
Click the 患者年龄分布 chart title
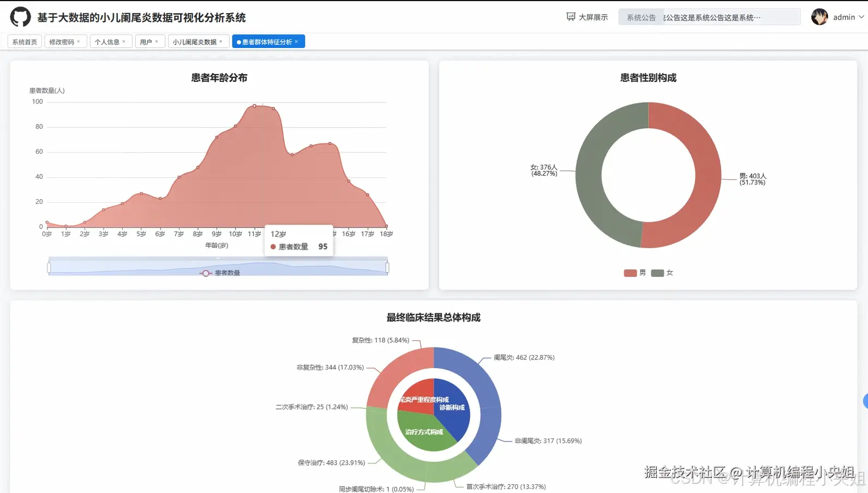(219, 77)
